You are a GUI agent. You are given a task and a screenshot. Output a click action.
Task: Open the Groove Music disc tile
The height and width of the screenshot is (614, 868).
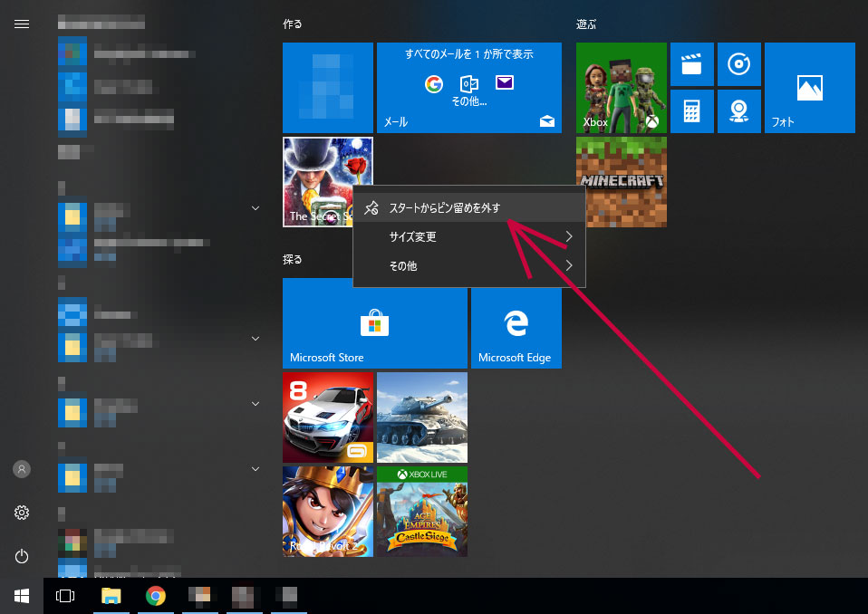pyautogui.click(x=739, y=64)
